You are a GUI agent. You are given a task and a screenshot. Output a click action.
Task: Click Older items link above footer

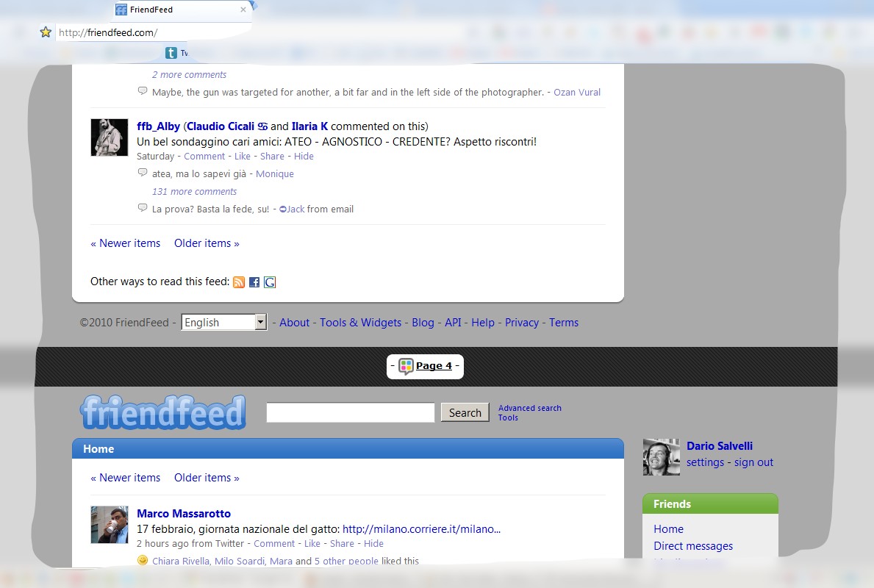point(207,243)
